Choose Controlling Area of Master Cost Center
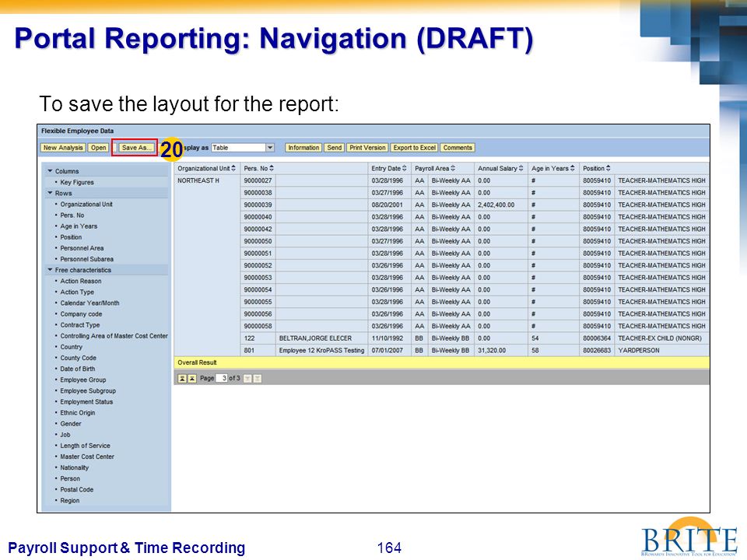The image size is (747, 560). [x=114, y=336]
